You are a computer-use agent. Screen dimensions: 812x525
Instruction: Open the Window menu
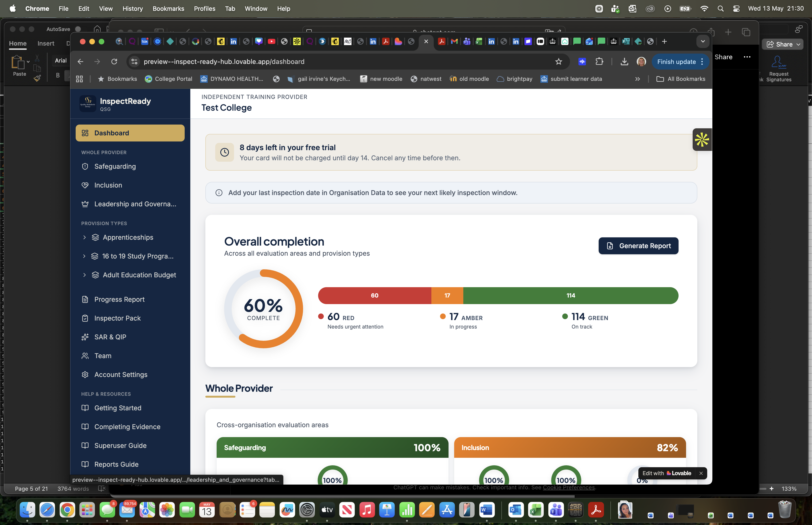[x=256, y=8]
